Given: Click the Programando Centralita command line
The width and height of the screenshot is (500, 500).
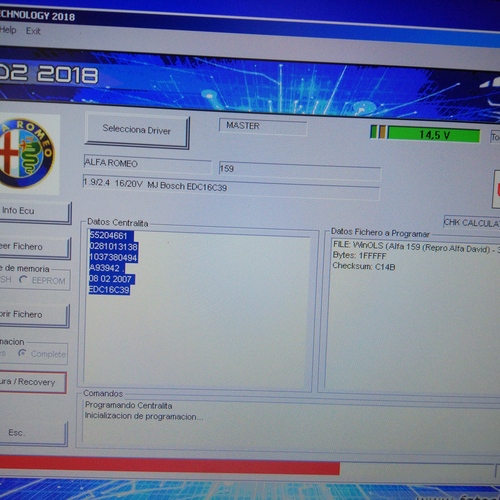Looking at the screenshot, I should (128, 405).
